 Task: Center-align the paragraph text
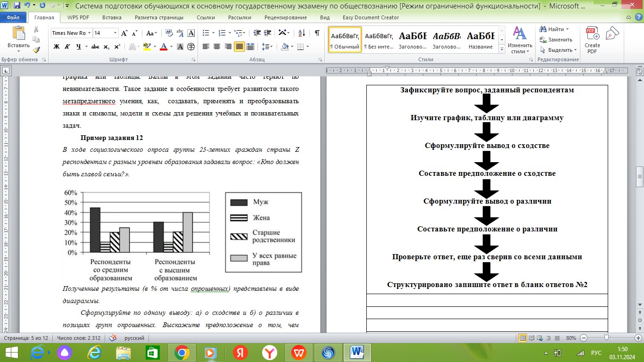(x=217, y=47)
